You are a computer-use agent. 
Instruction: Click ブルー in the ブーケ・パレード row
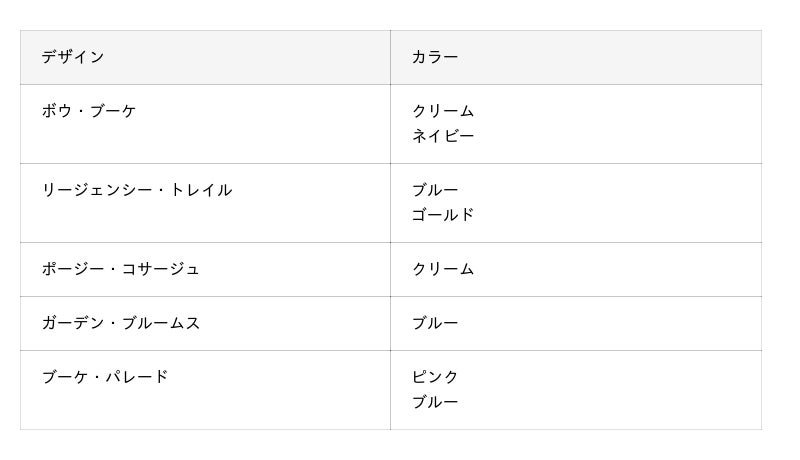435,402
